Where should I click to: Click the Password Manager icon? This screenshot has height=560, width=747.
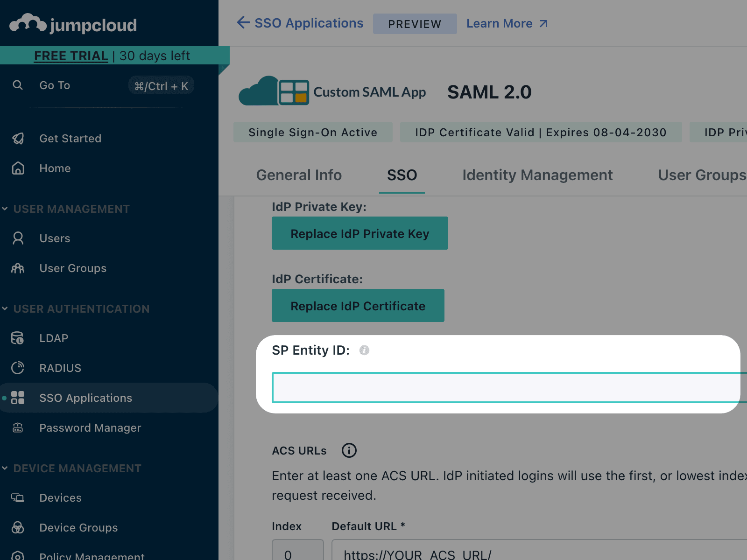tap(18, 428)
